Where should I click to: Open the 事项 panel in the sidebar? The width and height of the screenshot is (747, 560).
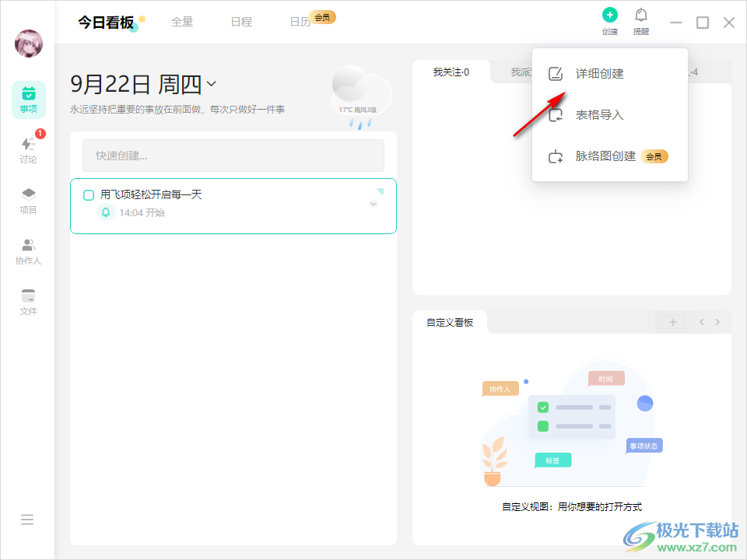pyautogui.click(x=28, y=100)
